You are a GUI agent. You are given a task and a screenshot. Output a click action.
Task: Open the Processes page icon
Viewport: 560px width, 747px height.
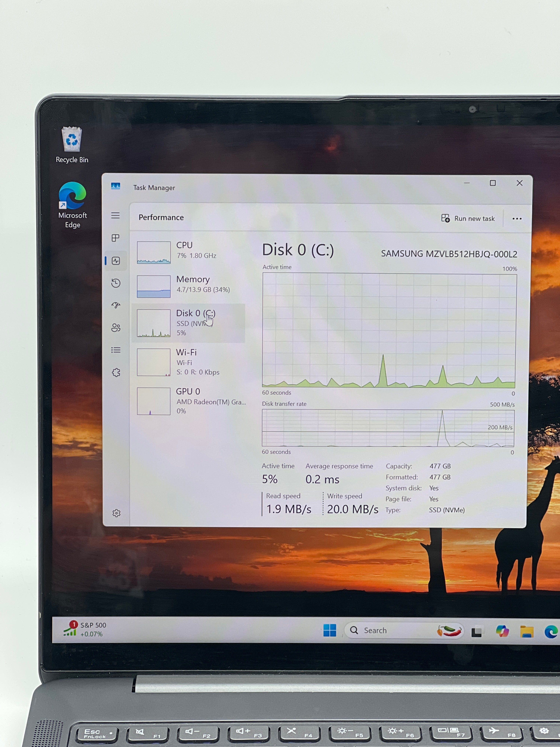(115, 238)
